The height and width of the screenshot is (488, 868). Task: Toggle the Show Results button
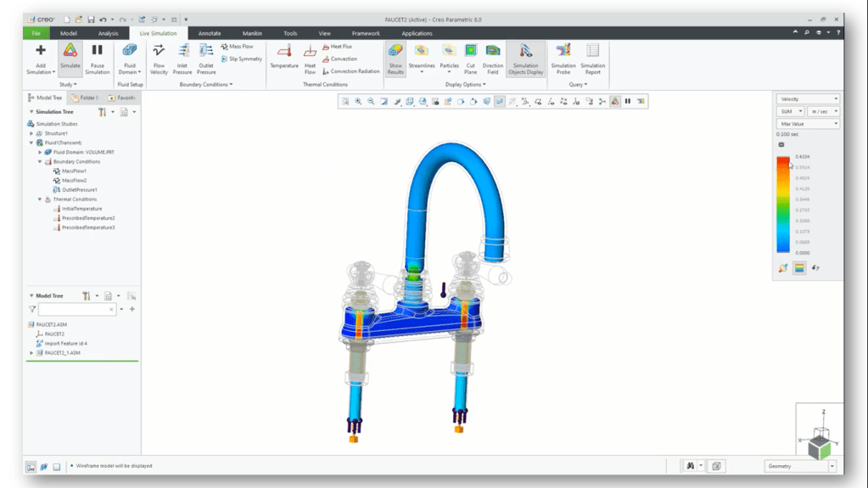pos(395,52)
